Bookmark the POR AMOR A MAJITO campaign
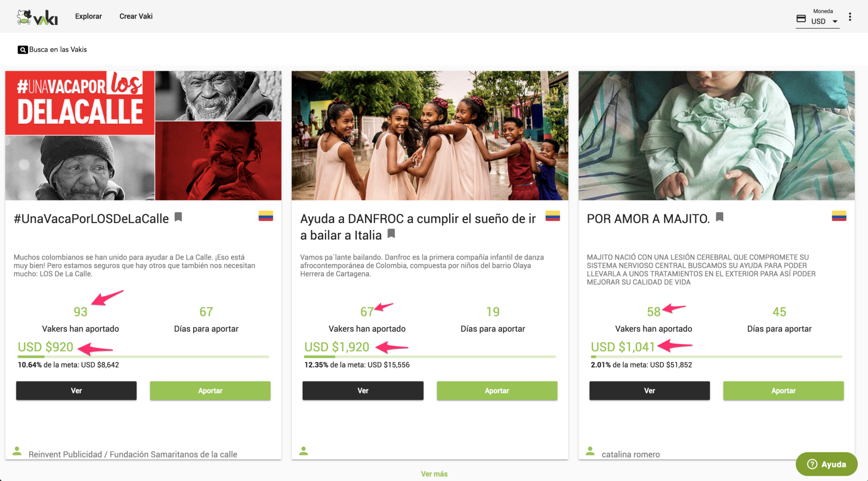Viewport: 868px width, 481px height. pos(720,217)
